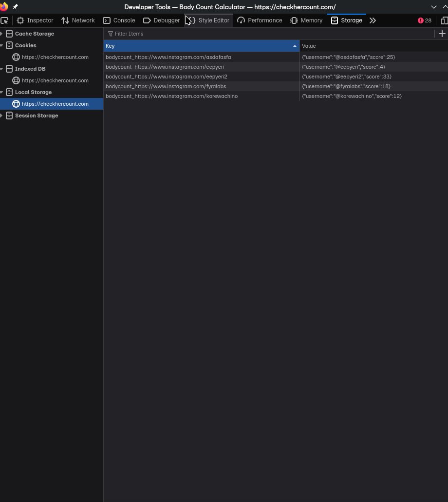448x502 pixels.
Task: Click the Cookies database icon
Action: [9, 45]
